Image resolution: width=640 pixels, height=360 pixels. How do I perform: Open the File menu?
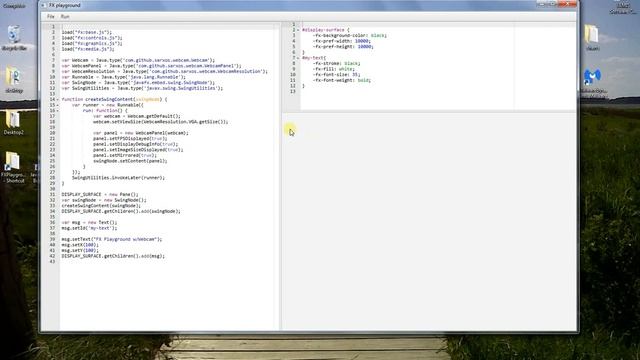[51, 16]
